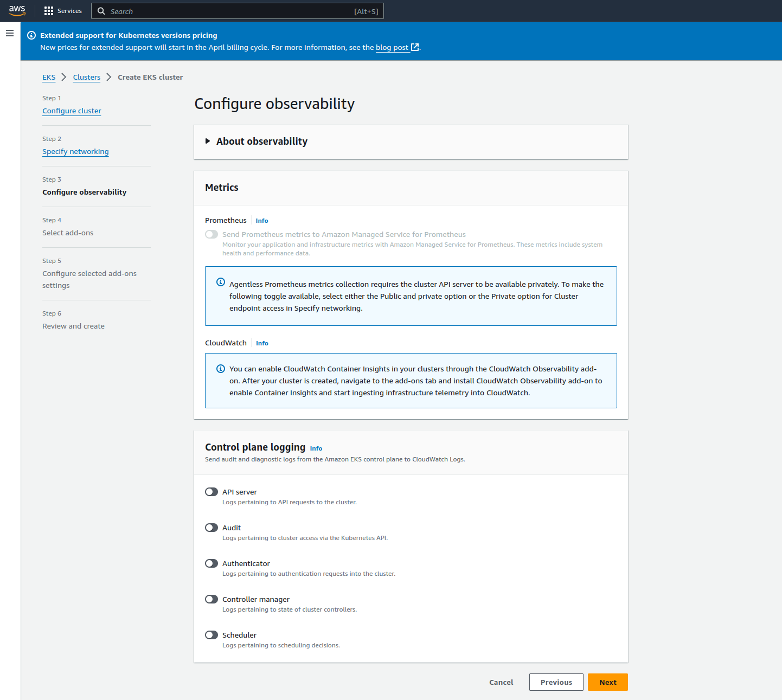Go to Step 2 Specify networking

click(75, 151)
